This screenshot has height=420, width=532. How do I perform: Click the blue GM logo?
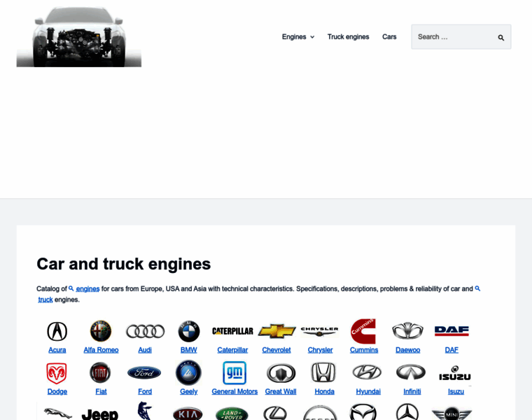(234, 373)
